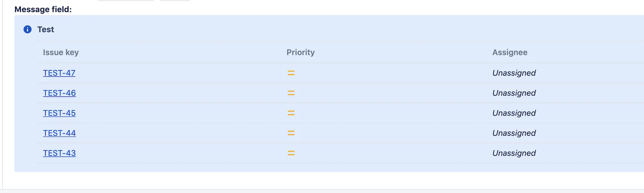Image resolution: width=644 pixels, height=193 pixels.
Task: Click Unassigned assignee for TEST-43
Action: [x=514, y=154]
